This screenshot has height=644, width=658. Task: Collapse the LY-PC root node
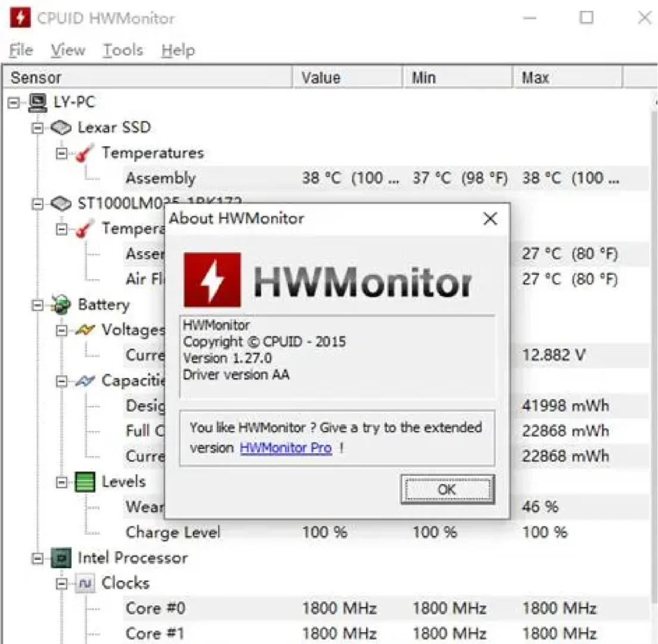coord(14,103)
